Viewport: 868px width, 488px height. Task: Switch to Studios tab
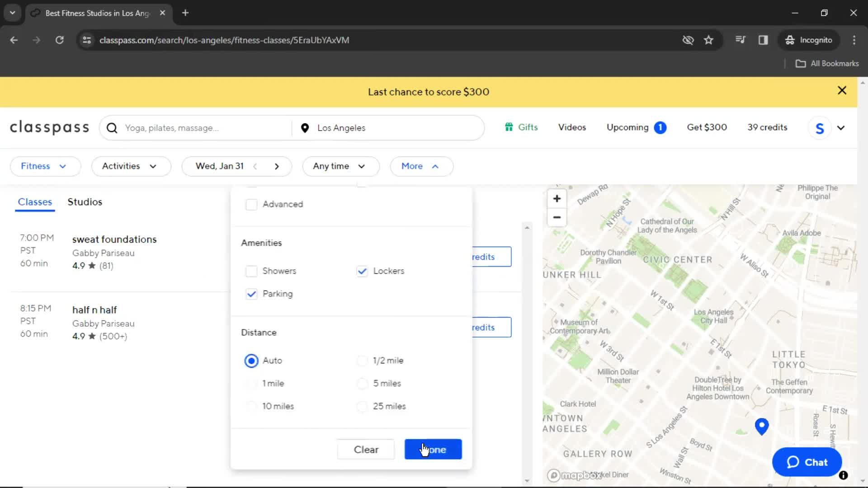pyautogui.click(x=85, y=202)
